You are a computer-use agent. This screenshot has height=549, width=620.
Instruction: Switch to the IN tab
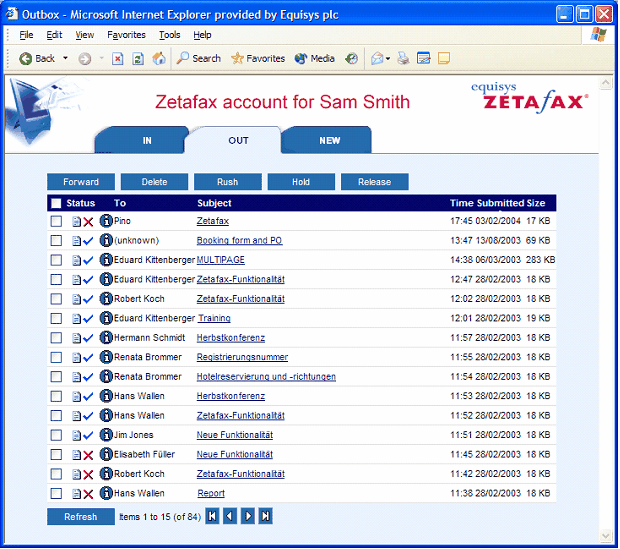[x=146, y=141]
